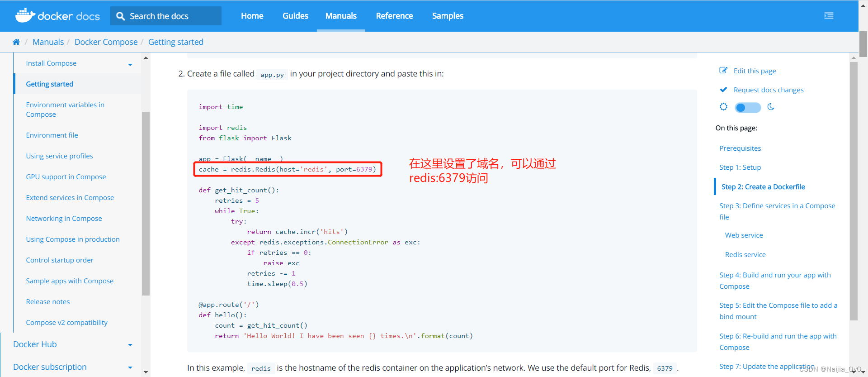Open Extend services in Compose
The height and width of the screenshot is (377, 868).
(x=70, y=198)
